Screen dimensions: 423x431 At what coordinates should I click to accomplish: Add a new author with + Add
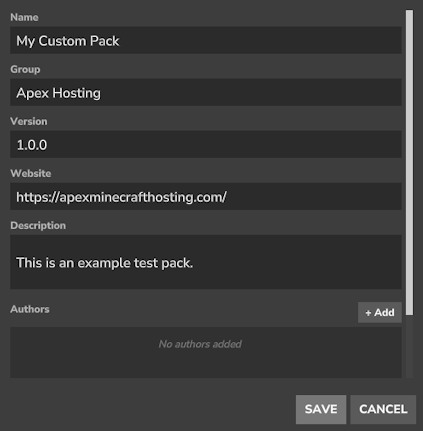click(380, 312)
